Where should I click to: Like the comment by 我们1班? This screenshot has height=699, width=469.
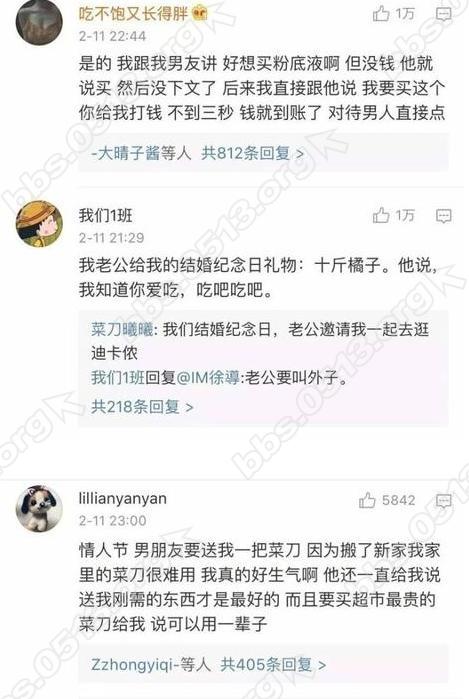(x=381, y=216)
